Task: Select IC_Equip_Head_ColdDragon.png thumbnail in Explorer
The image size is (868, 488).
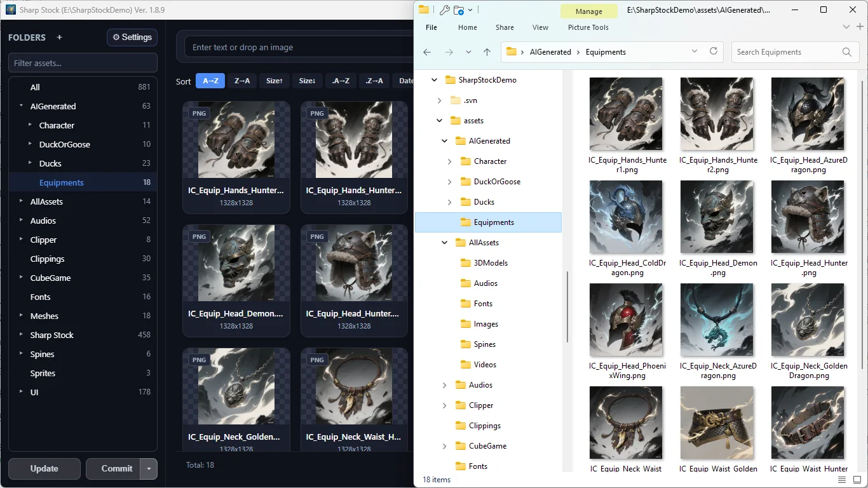Action: click(626, 217)
